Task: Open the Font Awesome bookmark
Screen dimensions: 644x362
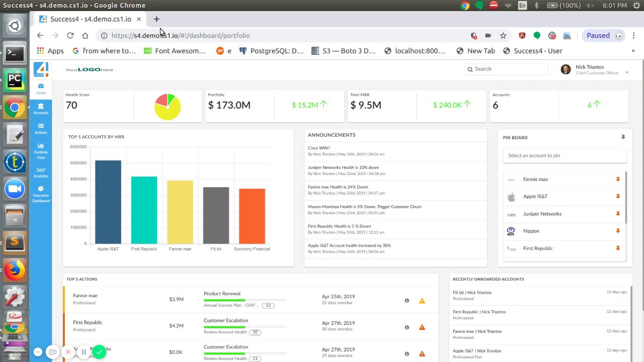Action: (x=175, y=51)
